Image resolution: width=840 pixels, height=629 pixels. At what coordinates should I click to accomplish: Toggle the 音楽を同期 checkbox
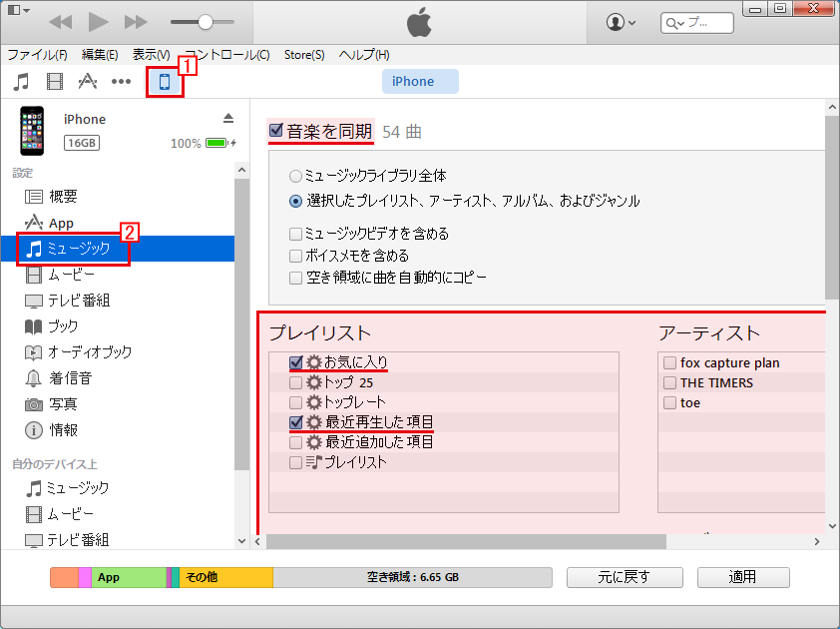pos(276,131)
